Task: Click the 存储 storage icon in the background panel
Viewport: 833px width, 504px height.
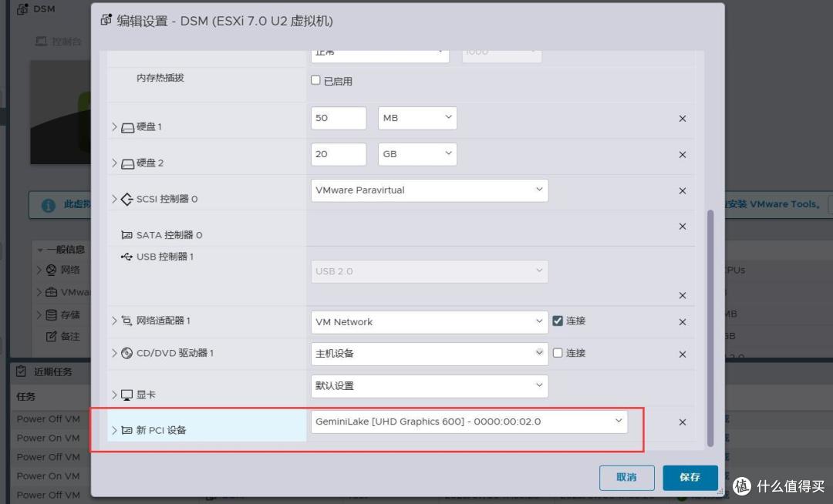Action: tap(51, 315)
